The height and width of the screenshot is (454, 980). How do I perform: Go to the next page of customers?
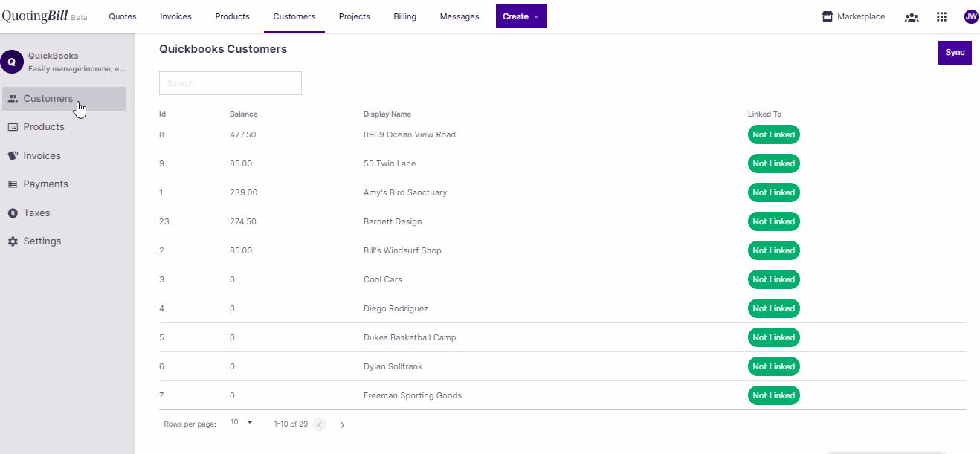(x=342, y=425)
